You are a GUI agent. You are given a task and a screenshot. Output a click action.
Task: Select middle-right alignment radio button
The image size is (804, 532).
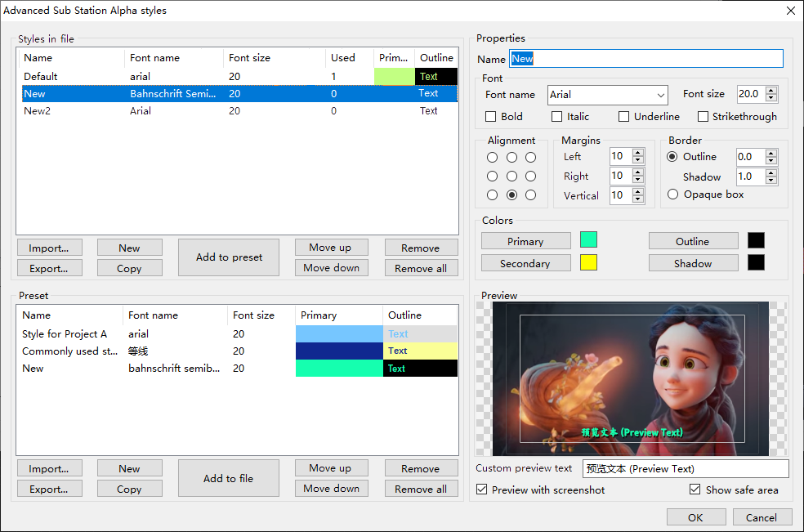(531, 176)
